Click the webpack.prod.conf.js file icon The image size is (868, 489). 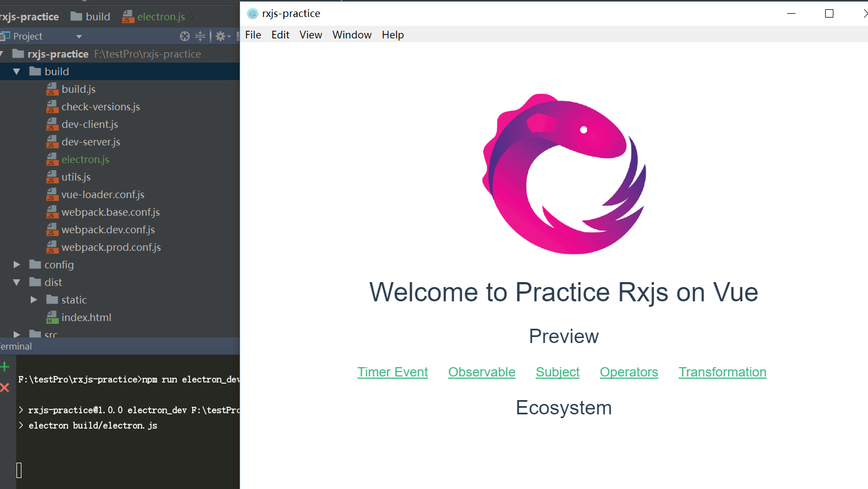click(x=52, y=247)
